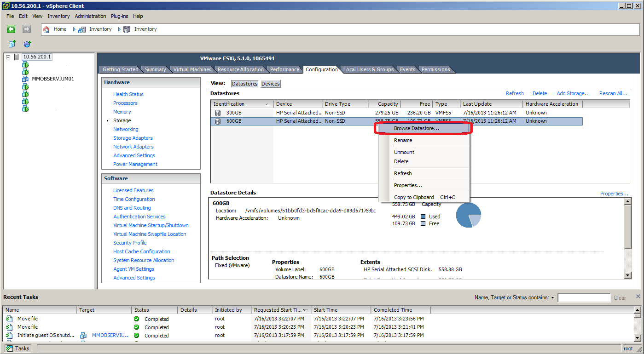The image size is (644, 354).
Task: Switch to the Summary tab
Action: click(x=155, y=69)
